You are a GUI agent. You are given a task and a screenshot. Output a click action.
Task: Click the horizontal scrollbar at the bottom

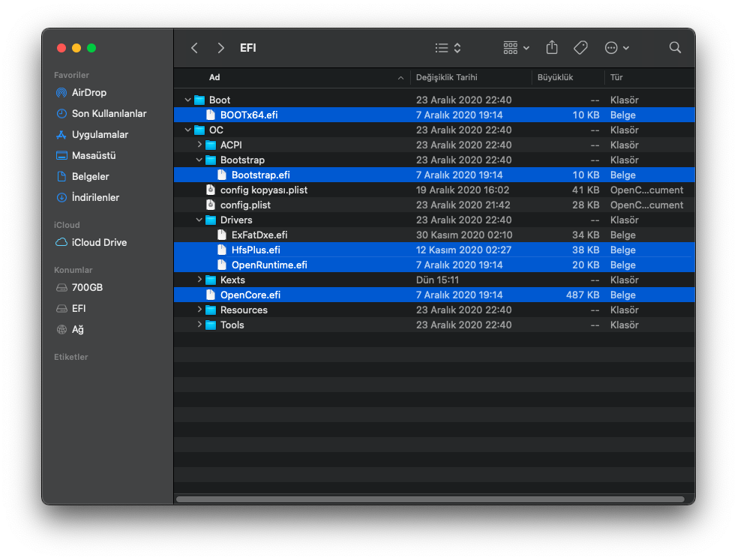(430, 499)
